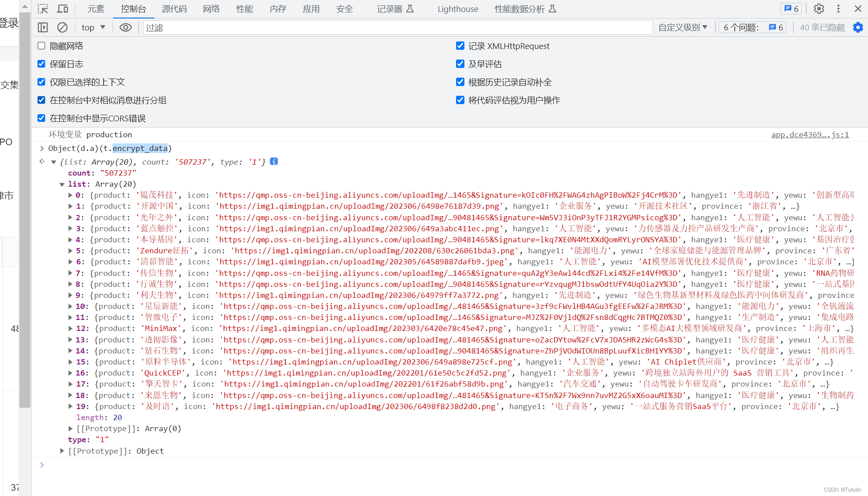Expand list item 9 利夫生物
Image resolution: width=868 pixels, height=496 pixels.
click(70, 295)
